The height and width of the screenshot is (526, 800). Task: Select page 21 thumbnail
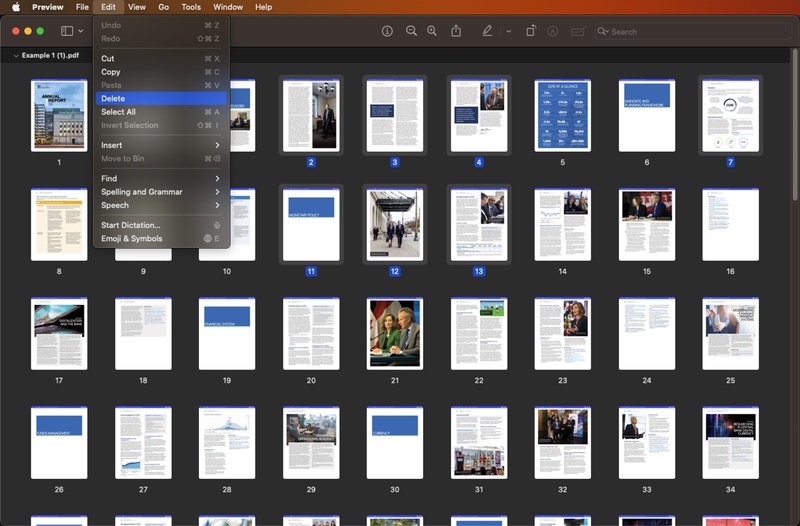[395, 334]
